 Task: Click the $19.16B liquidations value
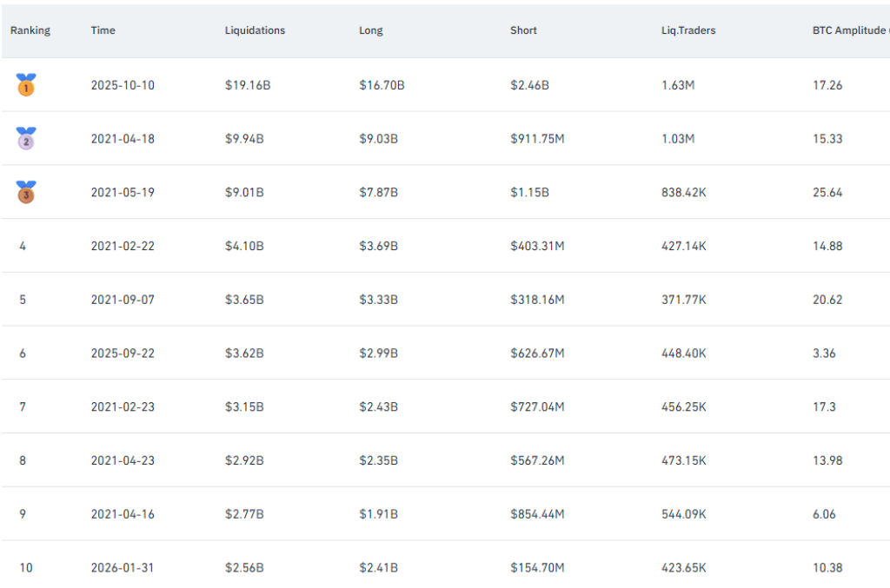point(248,85)
